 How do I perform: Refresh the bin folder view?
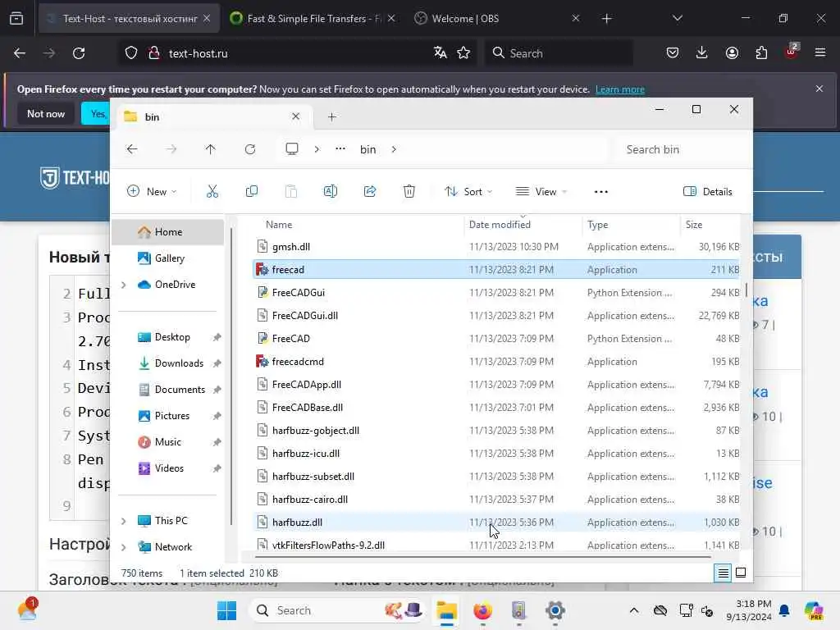coord(250,149)
